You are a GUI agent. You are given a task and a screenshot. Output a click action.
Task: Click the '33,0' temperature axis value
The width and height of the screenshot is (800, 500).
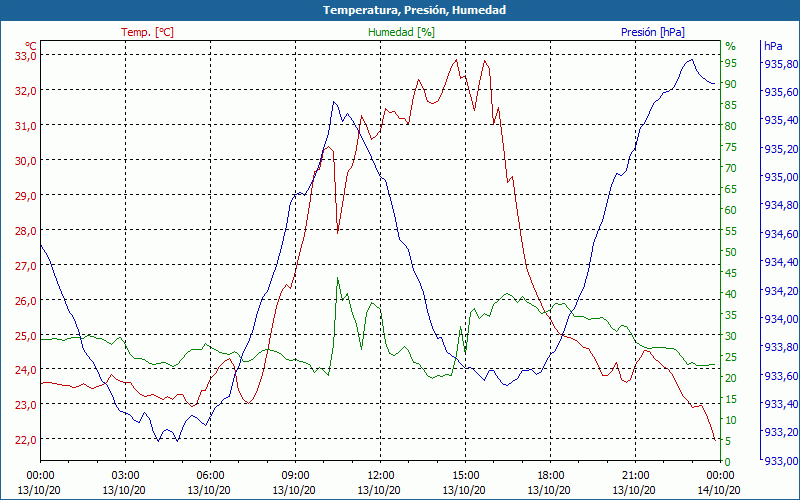[26, 56]
